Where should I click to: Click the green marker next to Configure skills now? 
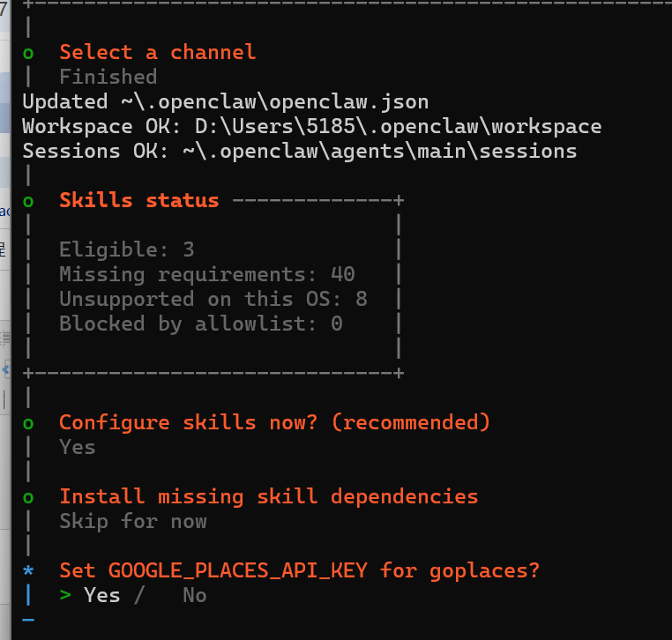28,424
